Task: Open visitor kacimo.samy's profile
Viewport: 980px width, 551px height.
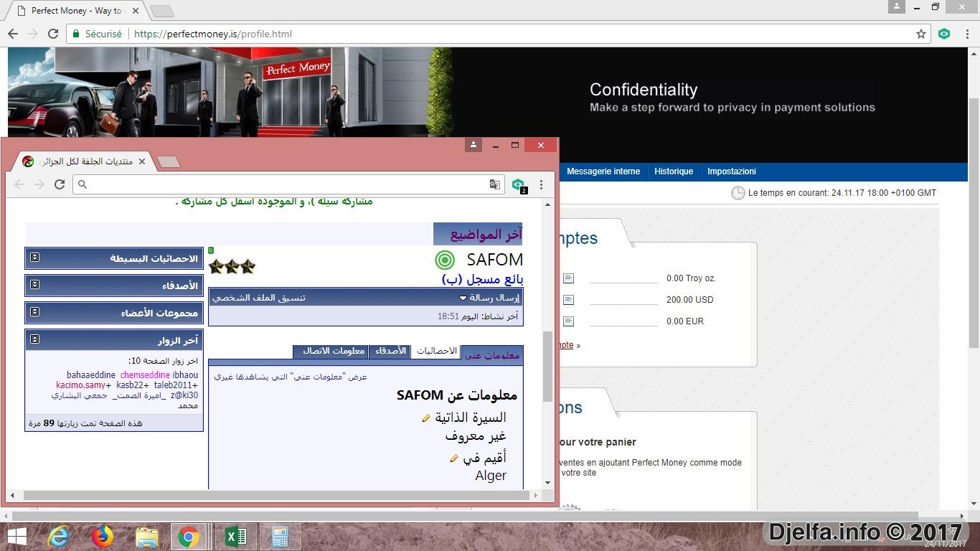Action: (x=80, y=385)
